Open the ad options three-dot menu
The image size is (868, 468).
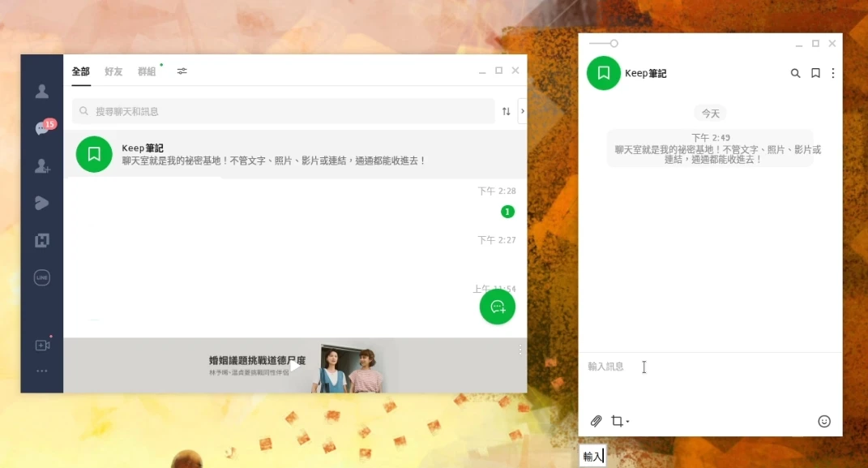[520, 350]
